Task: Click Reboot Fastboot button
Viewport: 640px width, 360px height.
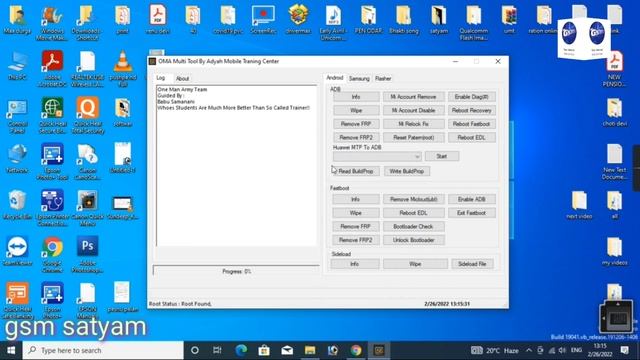Action: [471, 124]
